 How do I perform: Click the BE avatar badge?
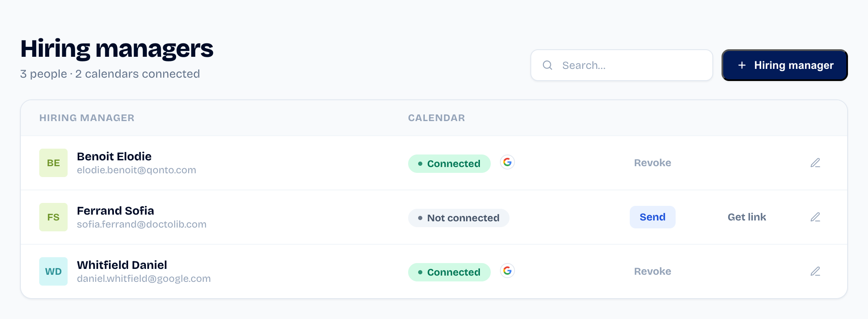point(53,163)
